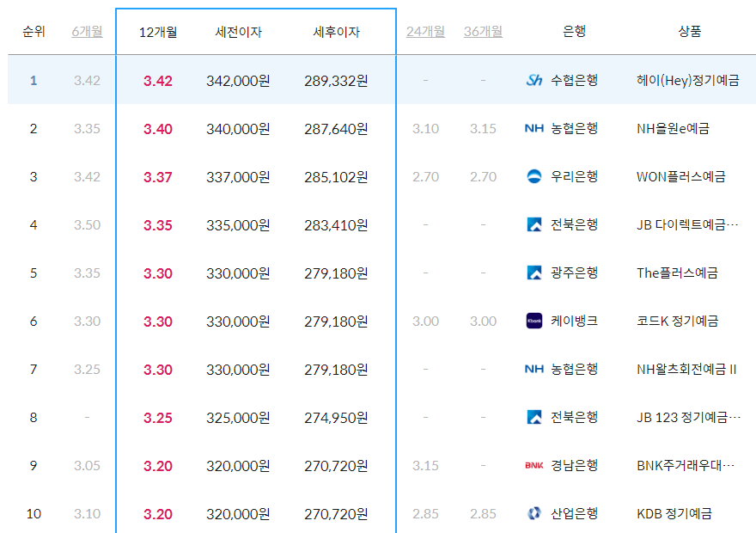Click the 세후이자 column header
The height and width of the screenshot is (533, 756).
coord(337,33)
